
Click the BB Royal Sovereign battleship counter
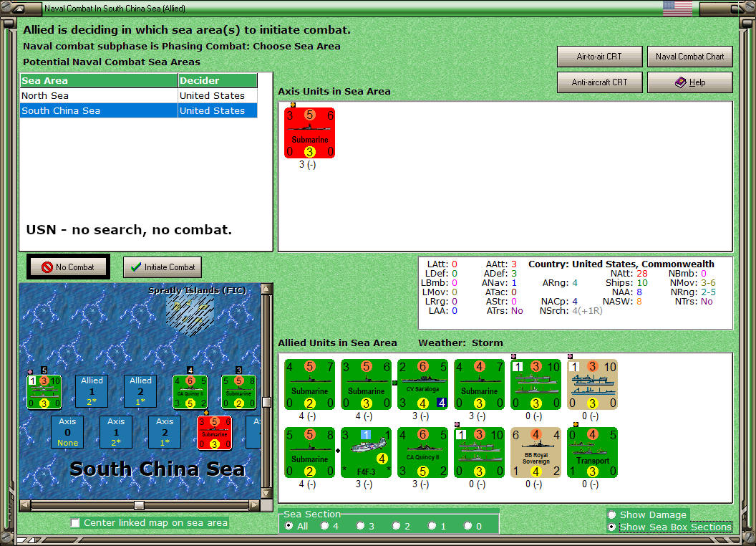point(536,452)
